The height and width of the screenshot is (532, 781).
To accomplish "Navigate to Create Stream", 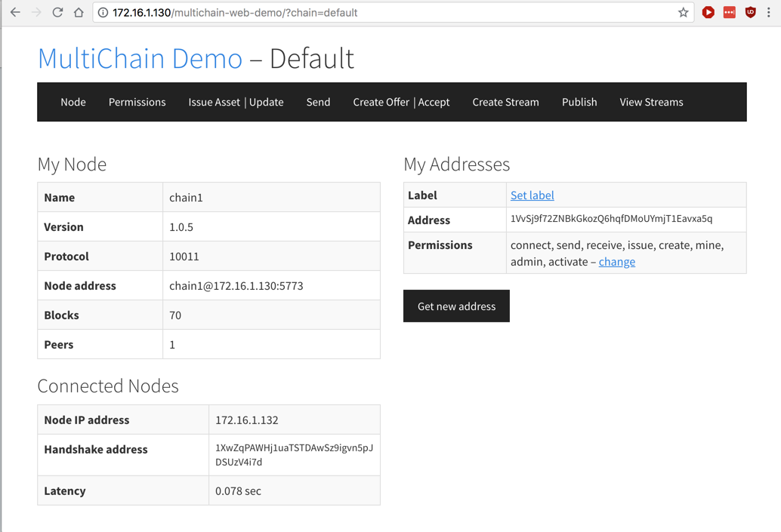I will point(505,102).
